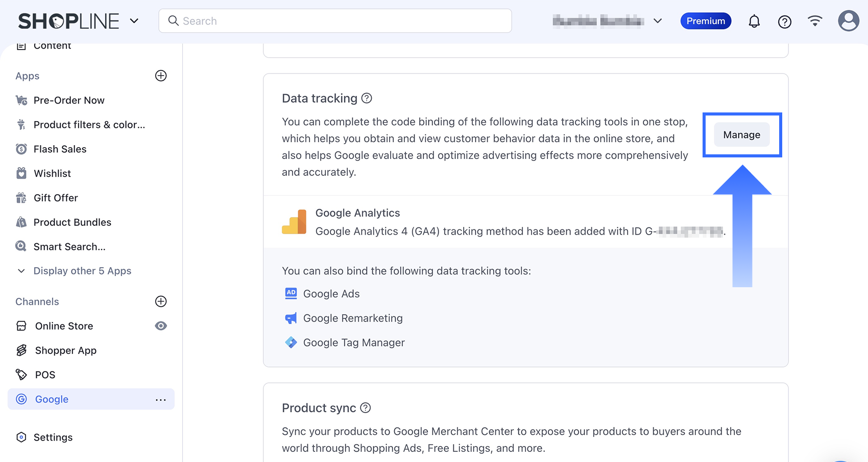Open the SHOPLINE logo dropdown chevron

click(134, 21)
